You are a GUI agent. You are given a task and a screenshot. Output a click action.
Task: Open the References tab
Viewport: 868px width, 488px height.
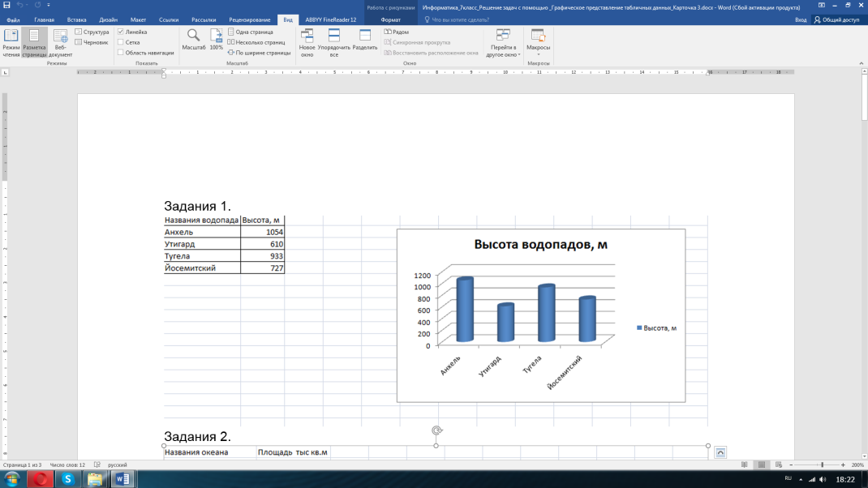169,20
